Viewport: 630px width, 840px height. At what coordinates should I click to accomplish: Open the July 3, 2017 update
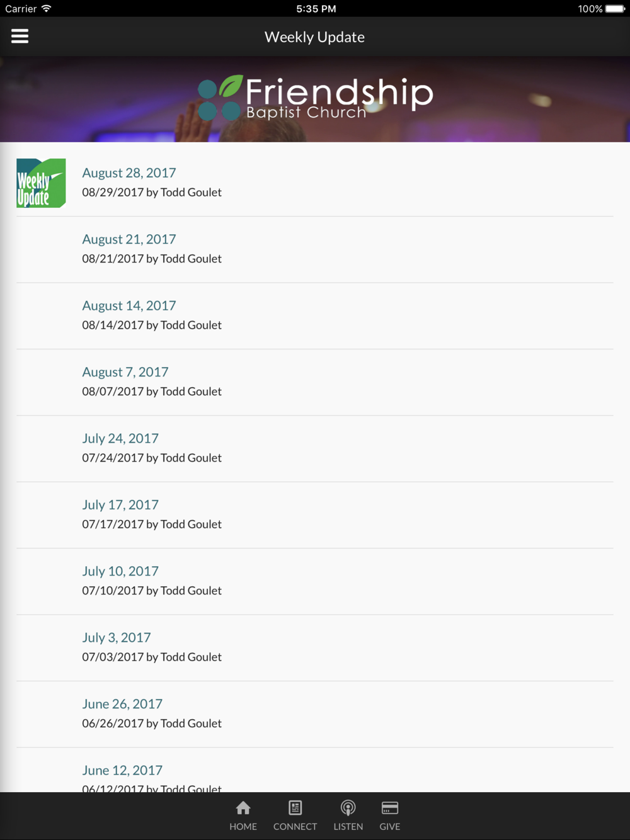[x=315, y=648]
